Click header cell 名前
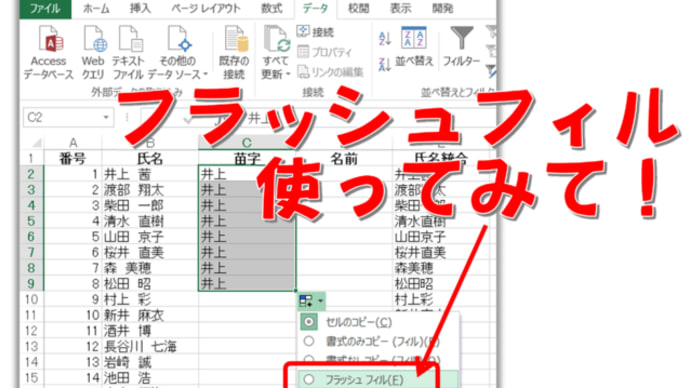The height and width of the screenshot is (388, 690). 344,158
